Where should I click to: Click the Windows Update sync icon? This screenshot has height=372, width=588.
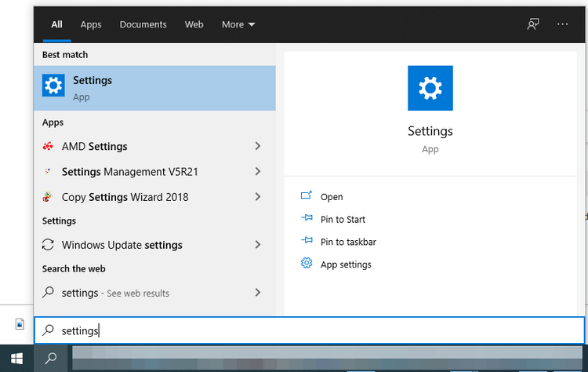click(49, 245)
